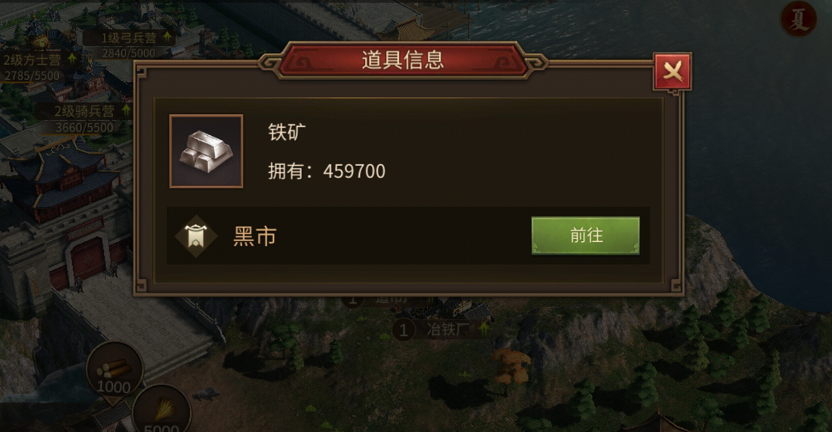Tap the upgrade arrow beside 2级骑兵营
Screen dimensions: 832x432
[126, 110]
